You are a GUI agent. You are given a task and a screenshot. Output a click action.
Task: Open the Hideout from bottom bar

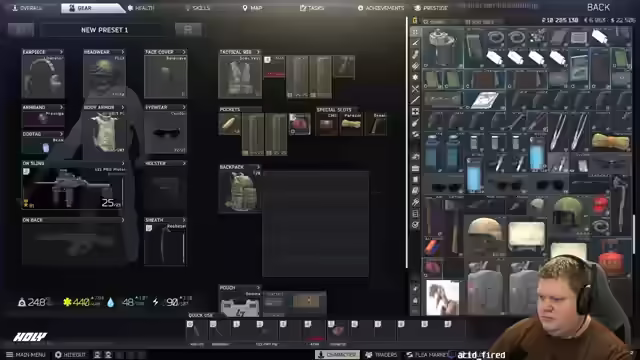[71, 355]
